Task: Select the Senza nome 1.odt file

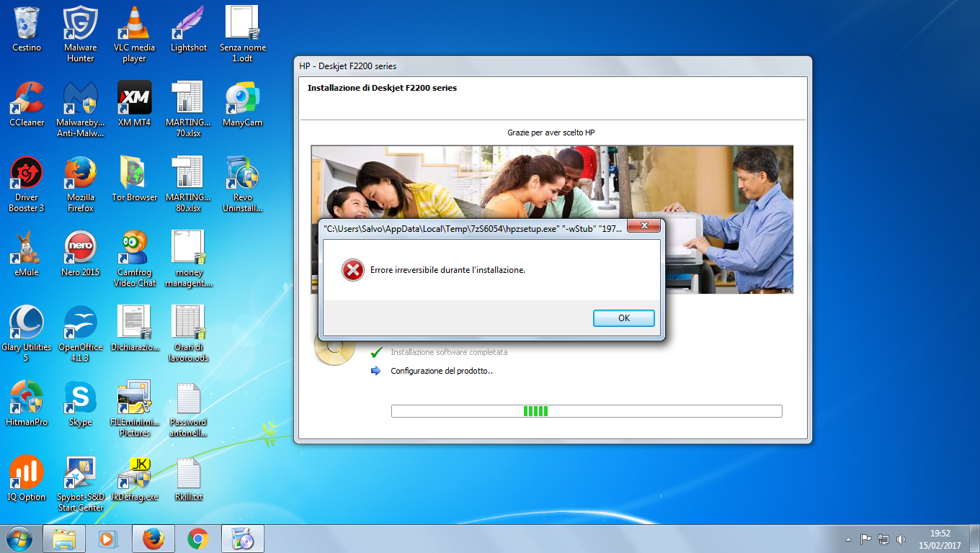Action: [243, 35]
